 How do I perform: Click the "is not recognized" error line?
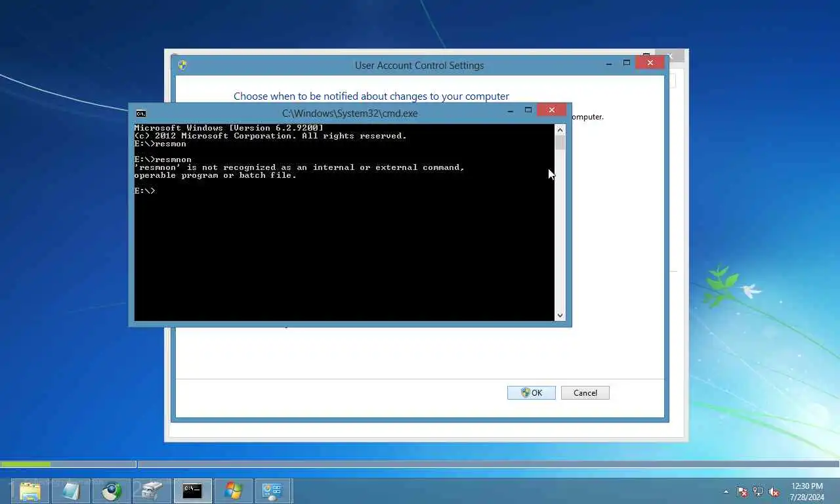[299, 167]
